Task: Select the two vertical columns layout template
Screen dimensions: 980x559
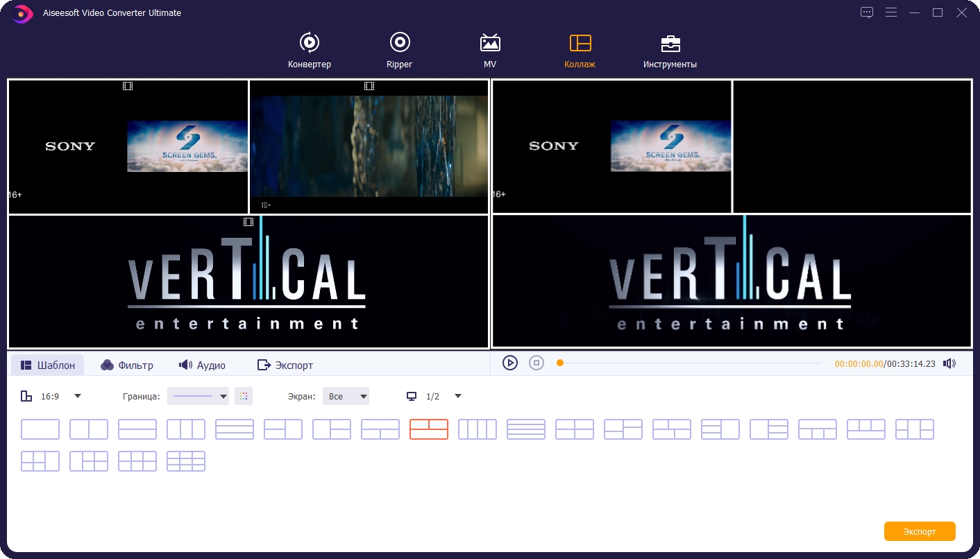Action: tap(89, 429)
